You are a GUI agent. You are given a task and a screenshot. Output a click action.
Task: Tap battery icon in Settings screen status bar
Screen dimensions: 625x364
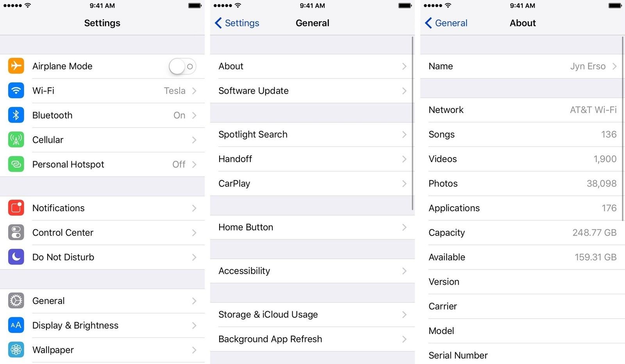(x=195, y=5)
